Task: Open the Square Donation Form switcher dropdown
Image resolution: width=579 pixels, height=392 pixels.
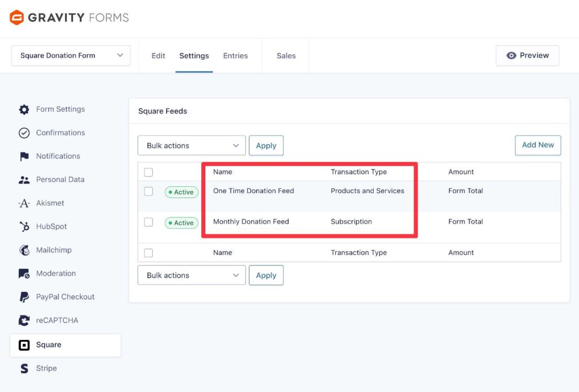Action: pyautogui.click(x=71, y=56)
